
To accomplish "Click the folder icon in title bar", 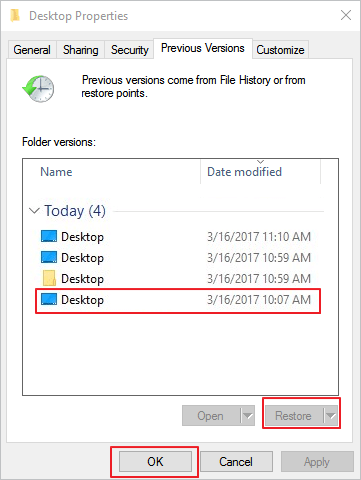I will click(x=15, y=16).
